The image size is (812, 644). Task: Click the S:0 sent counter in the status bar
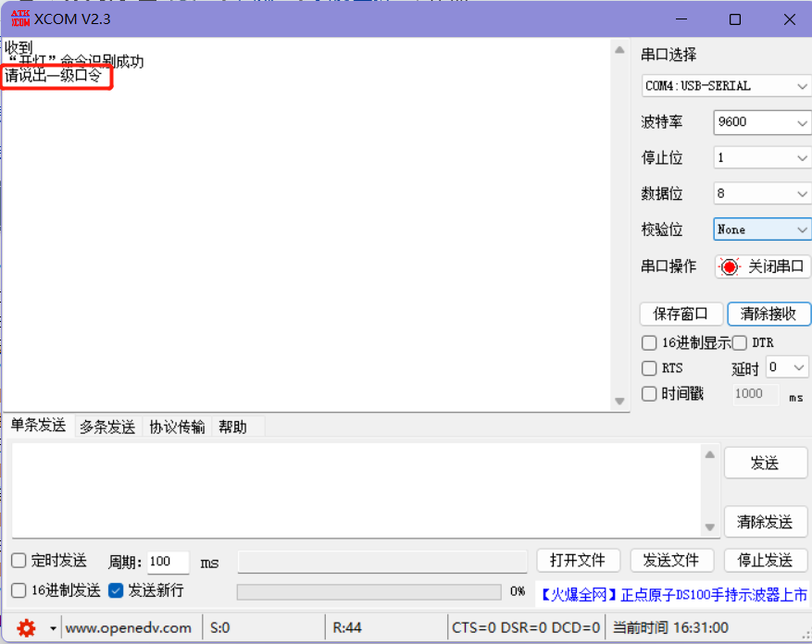tap(220, 628)
